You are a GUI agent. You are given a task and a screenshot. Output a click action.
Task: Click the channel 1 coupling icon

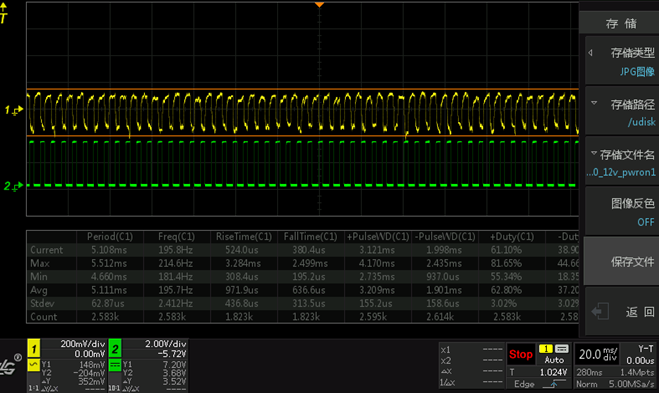pos(34,365)
